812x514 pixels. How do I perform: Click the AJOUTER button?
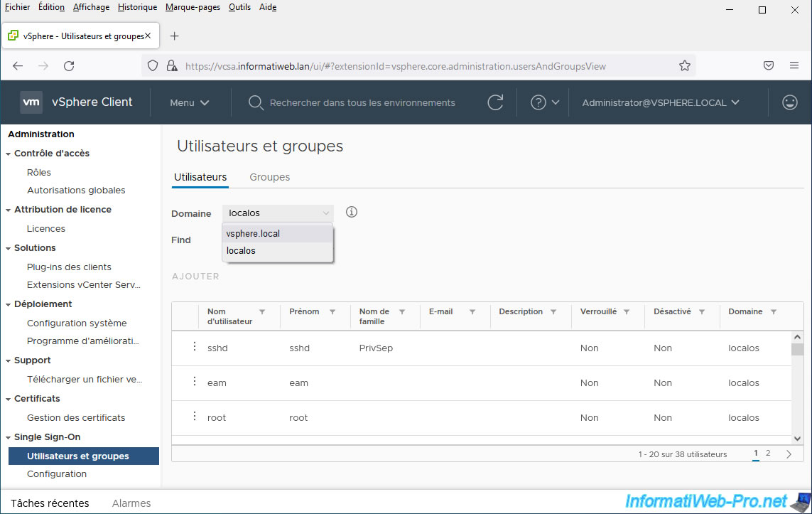click(195, 276)
